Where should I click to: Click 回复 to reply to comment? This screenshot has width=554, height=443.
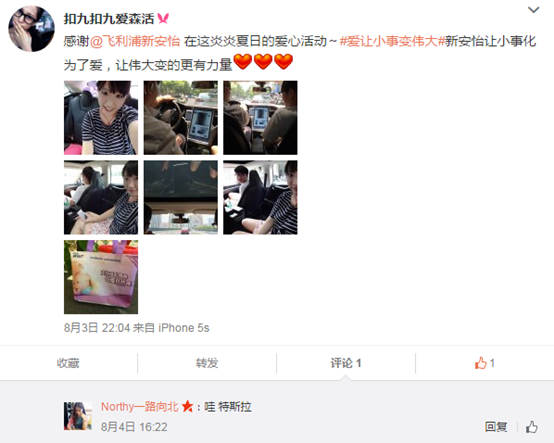pyautogui.click(x=496, y=427)
